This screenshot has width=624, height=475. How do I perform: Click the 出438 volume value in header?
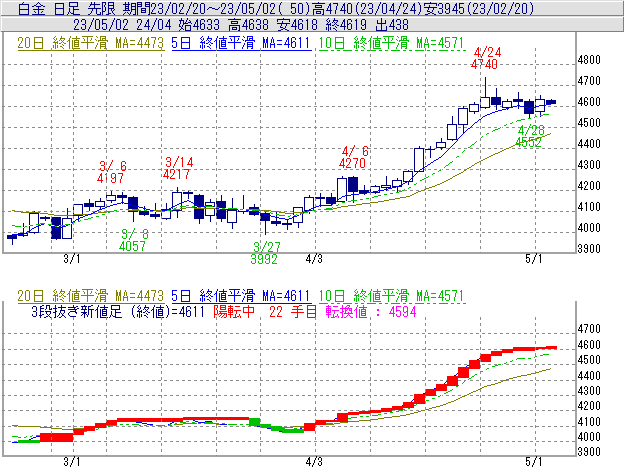(x=392, y=25)
